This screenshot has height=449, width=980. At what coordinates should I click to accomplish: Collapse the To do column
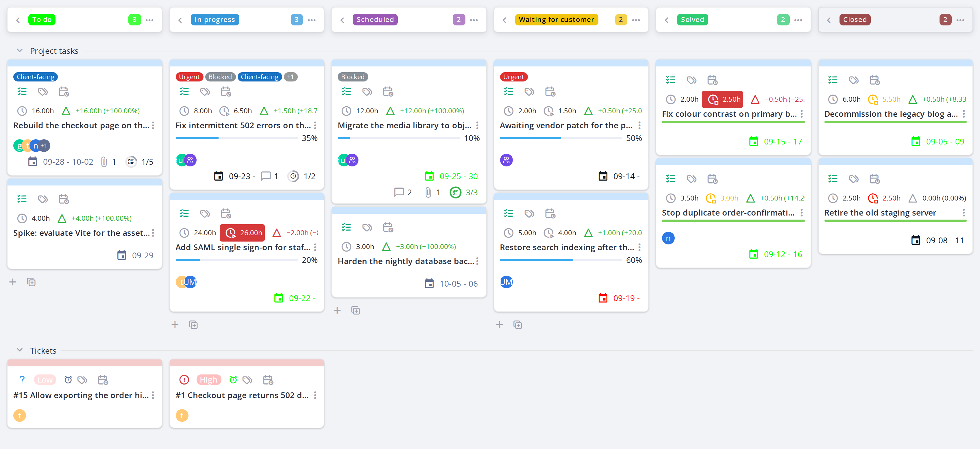coord(18,20)
